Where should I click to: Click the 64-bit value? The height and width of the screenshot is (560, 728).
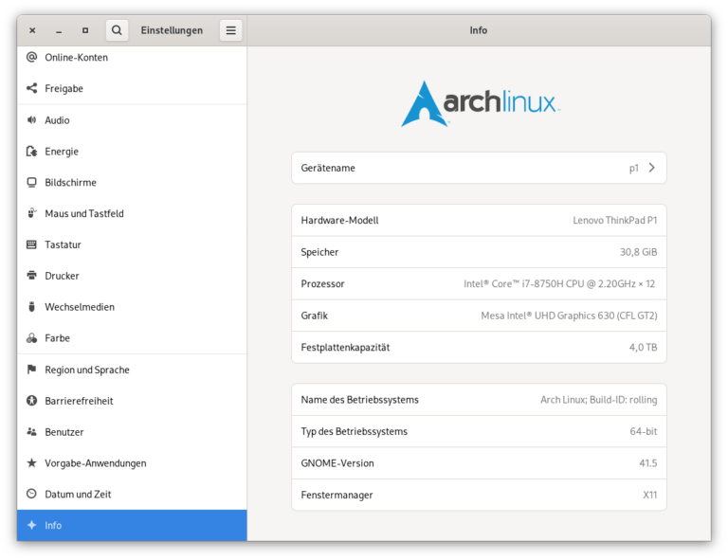(x=643, y=431)
